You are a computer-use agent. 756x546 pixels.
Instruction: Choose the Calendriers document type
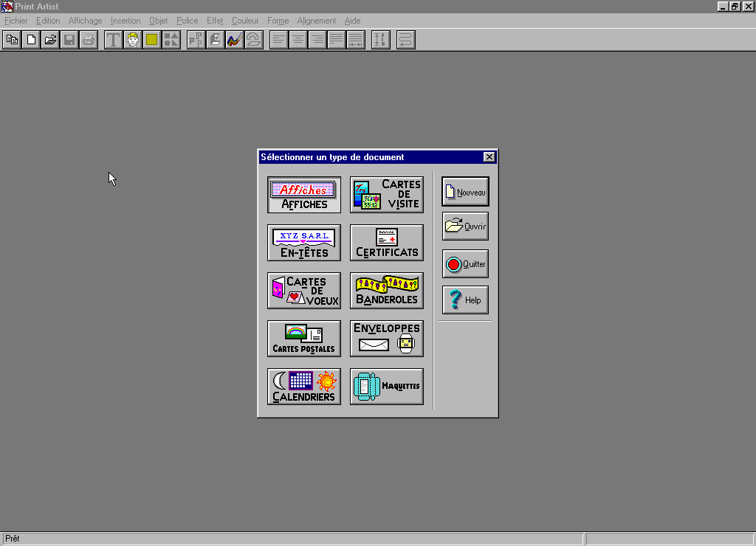tap(304, 387)
